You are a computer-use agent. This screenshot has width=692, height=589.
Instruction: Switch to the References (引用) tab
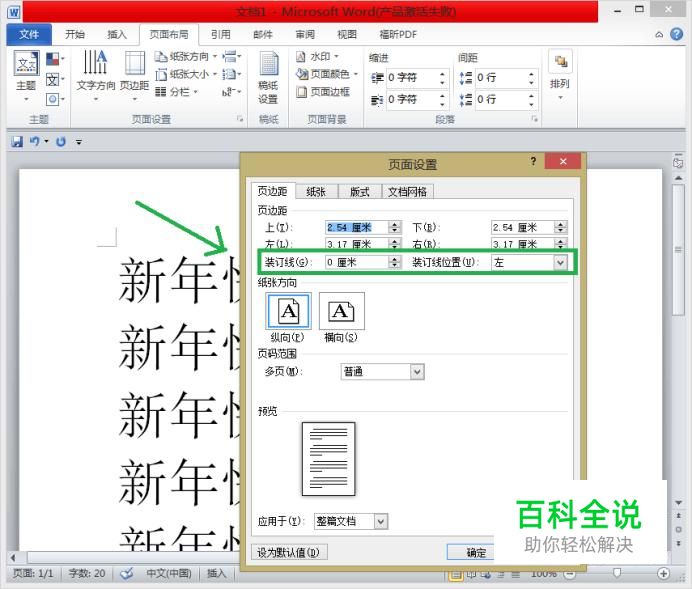220,34
